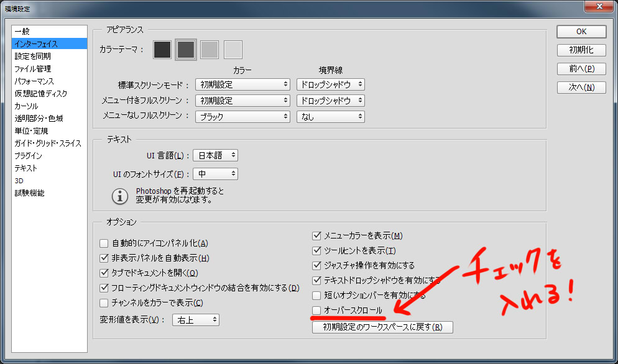Open ガイド・グリッド・スライス preferences section
Image resolution: width=618 pixels, height=364 pixels.
pyautogui.click(x=48, y=143)
